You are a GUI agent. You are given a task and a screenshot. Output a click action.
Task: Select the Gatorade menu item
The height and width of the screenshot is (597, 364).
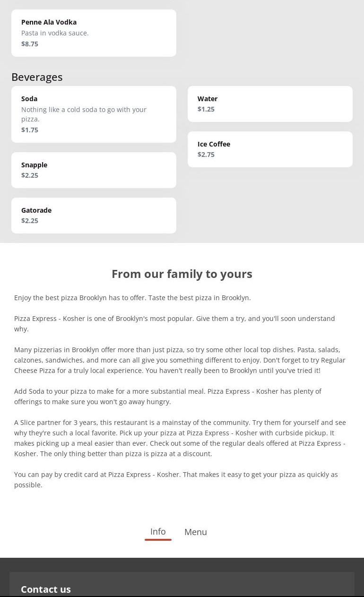click(x=94, y=215)
